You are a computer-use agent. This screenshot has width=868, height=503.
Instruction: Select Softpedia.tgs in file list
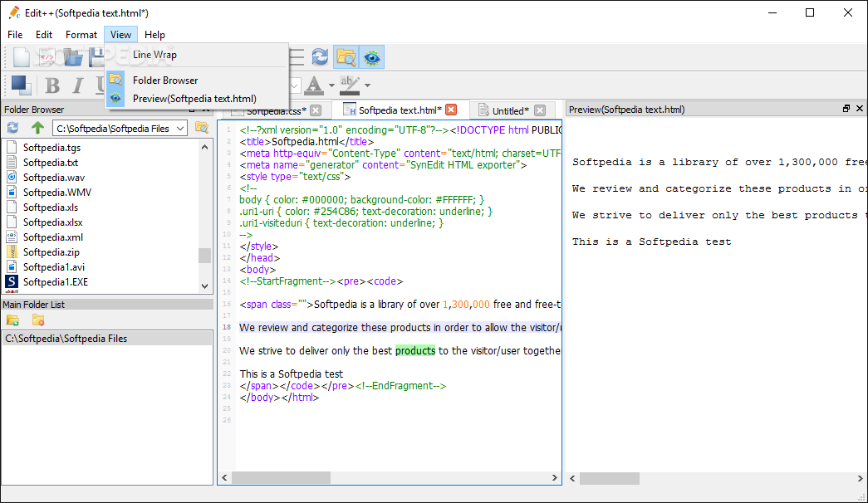51,148
